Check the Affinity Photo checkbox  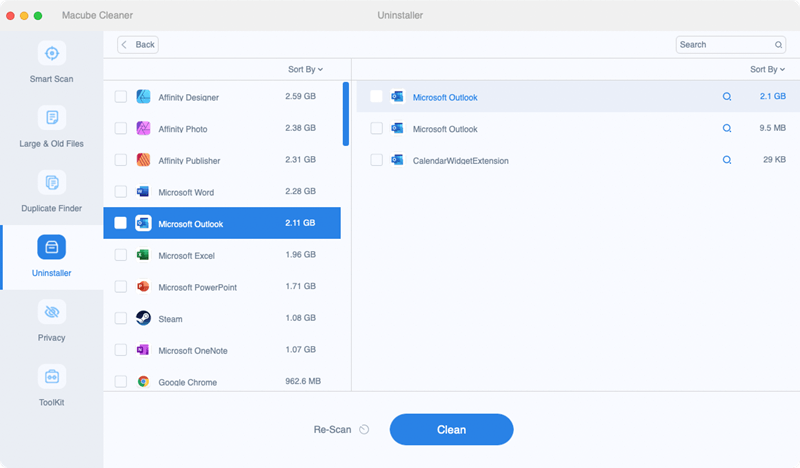(121, 128)
